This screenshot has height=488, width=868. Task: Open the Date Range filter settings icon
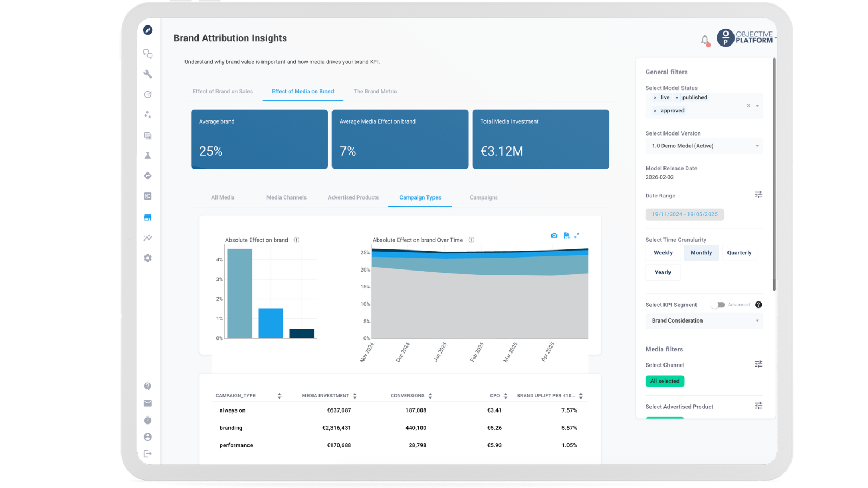758,195
